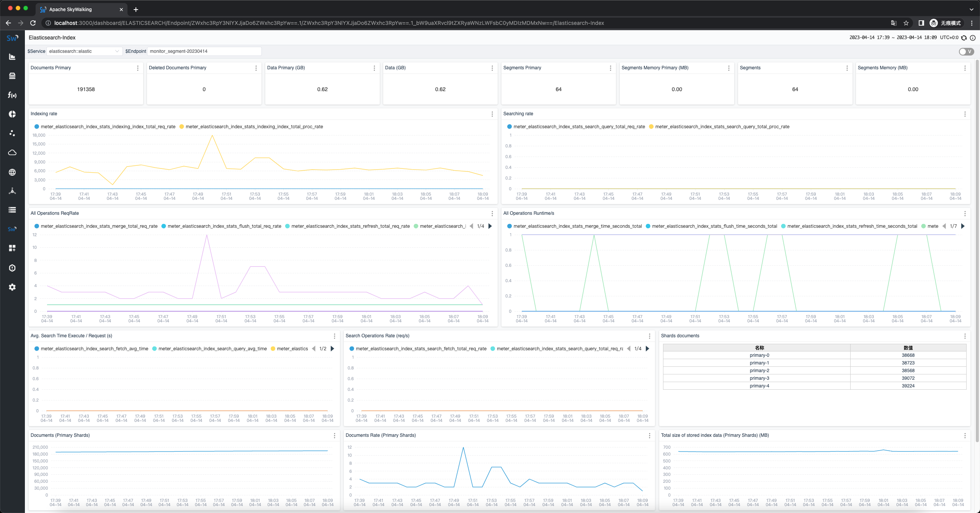Click the date time range picker
Screen dimensions: 980x513
point(893,38)
